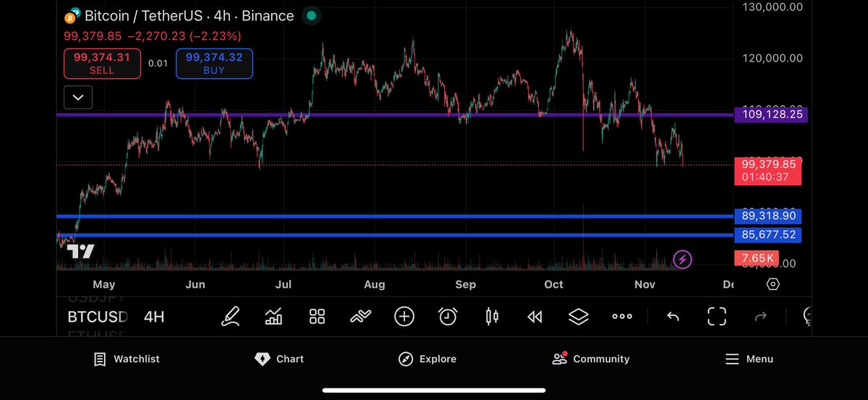This screenshot has width=868, height=400.
Task: Open the three-dots more options icon
Action: coord(622,316)
